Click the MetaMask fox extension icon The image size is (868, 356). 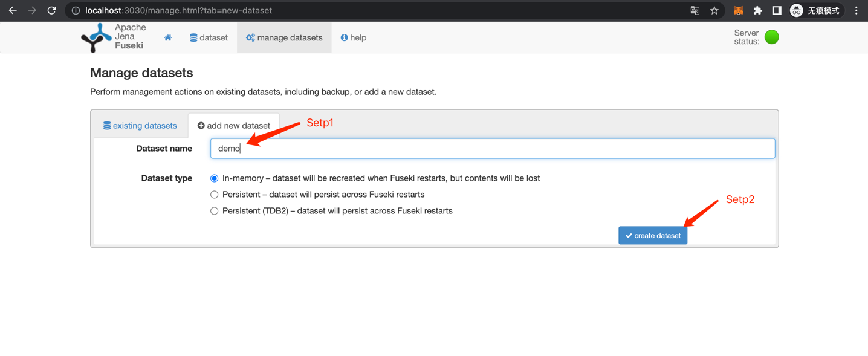coord(739,10)
